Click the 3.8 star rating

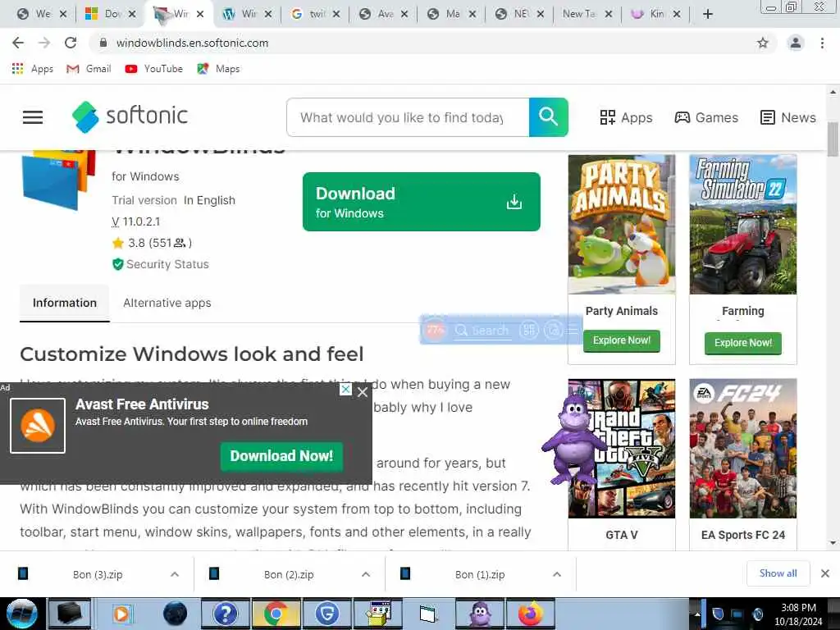click(x=152, y=243)
